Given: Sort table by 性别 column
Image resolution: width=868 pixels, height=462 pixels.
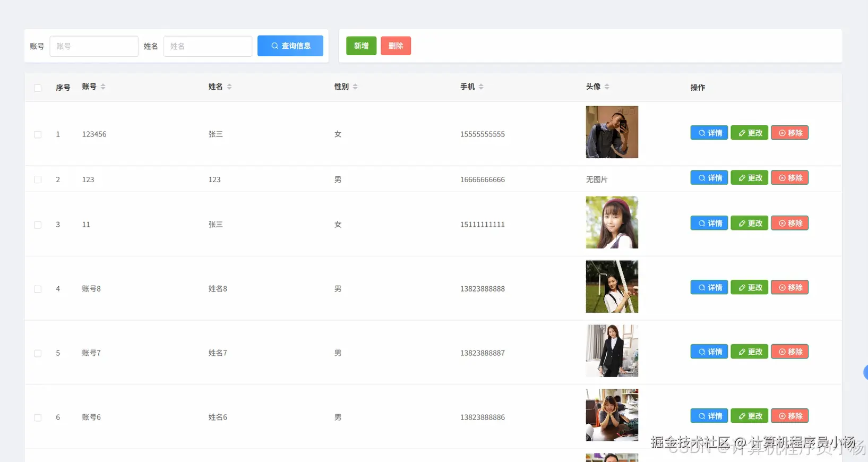Looking at the screenshot, I should point(355,87).
